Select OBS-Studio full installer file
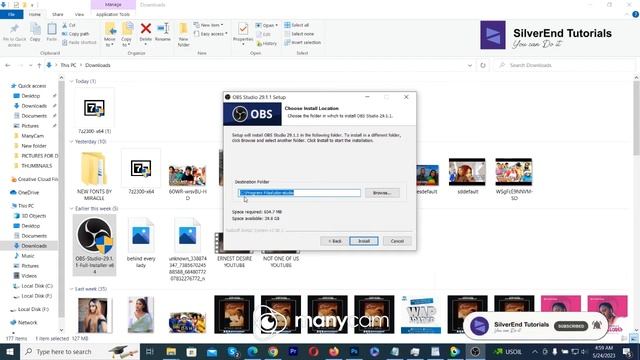 click(94, 245)
